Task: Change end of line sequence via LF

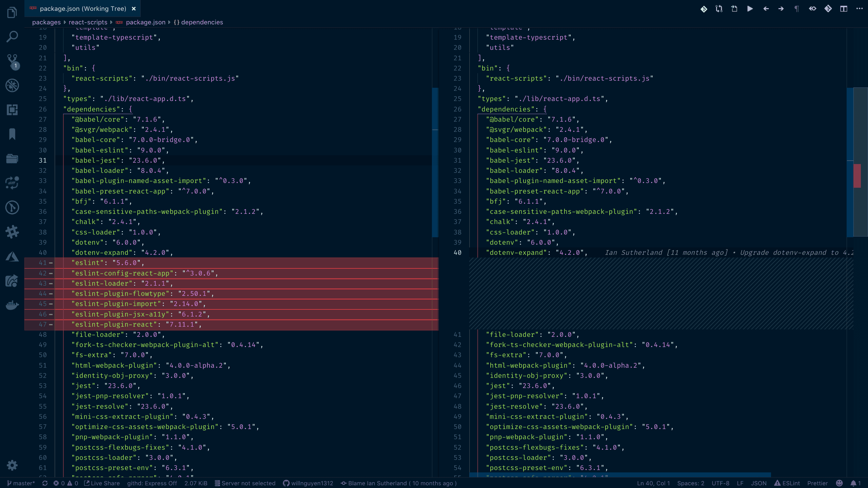Action: (x=740, y=483)
